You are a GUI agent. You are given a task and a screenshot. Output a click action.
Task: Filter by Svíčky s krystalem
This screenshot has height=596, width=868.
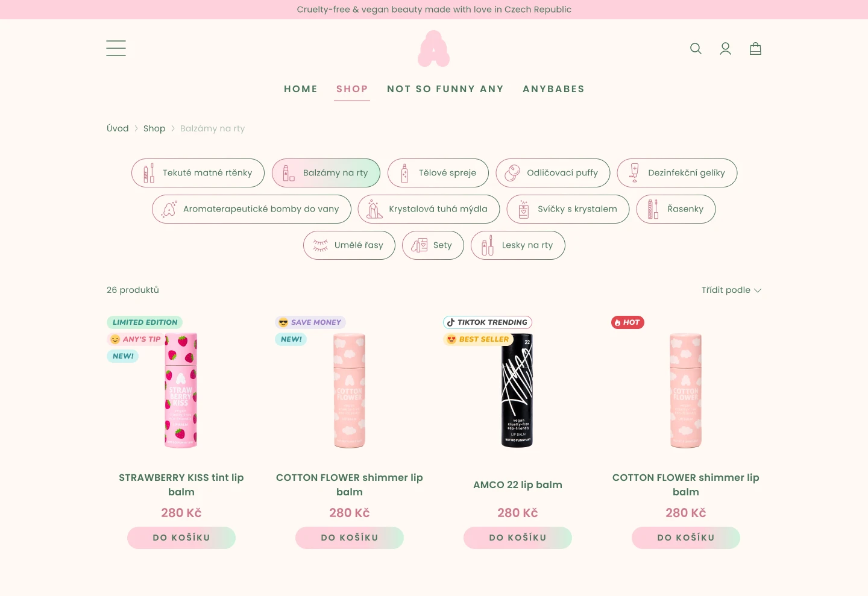pos(568,209)
